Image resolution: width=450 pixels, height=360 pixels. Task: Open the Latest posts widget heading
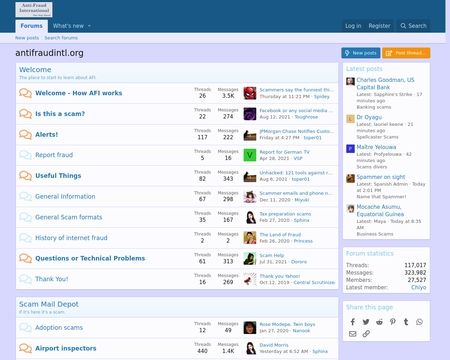(x=364, y=69)
